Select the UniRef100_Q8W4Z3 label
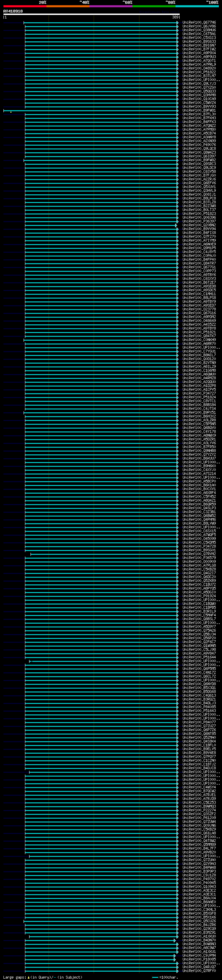The image size is (222, 980). pyautogui.click(x=199, y=152)
